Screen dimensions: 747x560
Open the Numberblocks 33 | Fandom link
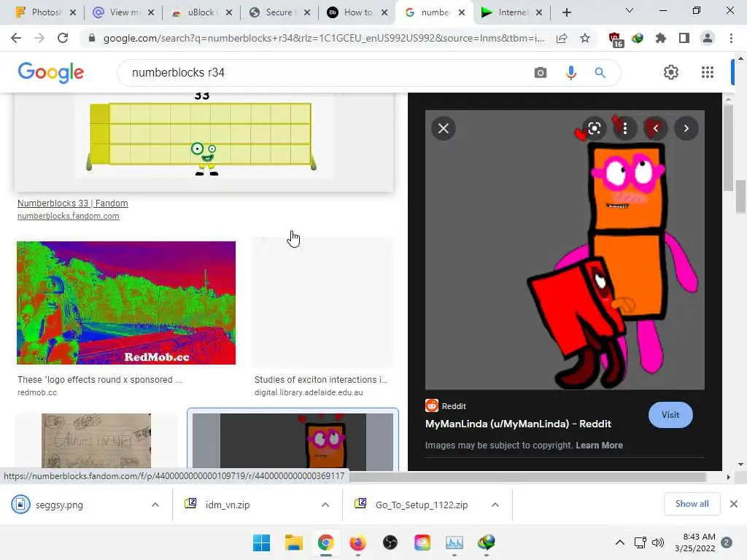73,203
